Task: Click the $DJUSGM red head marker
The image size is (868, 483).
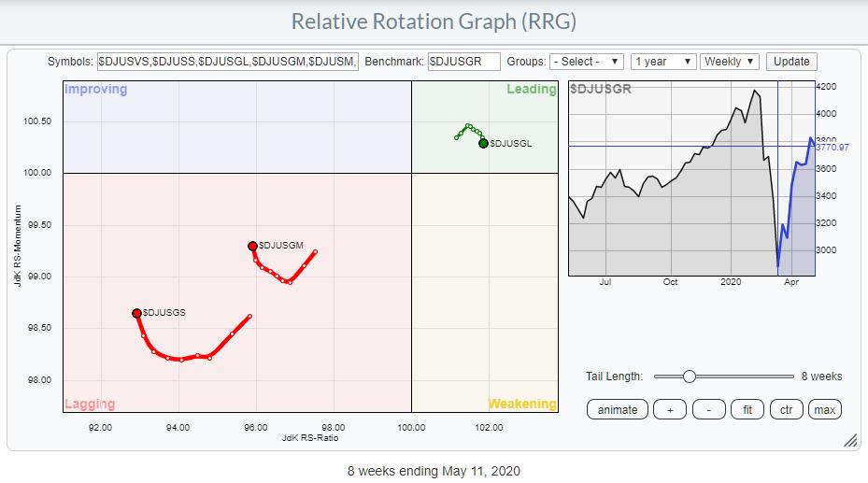Action: (252, 246)
